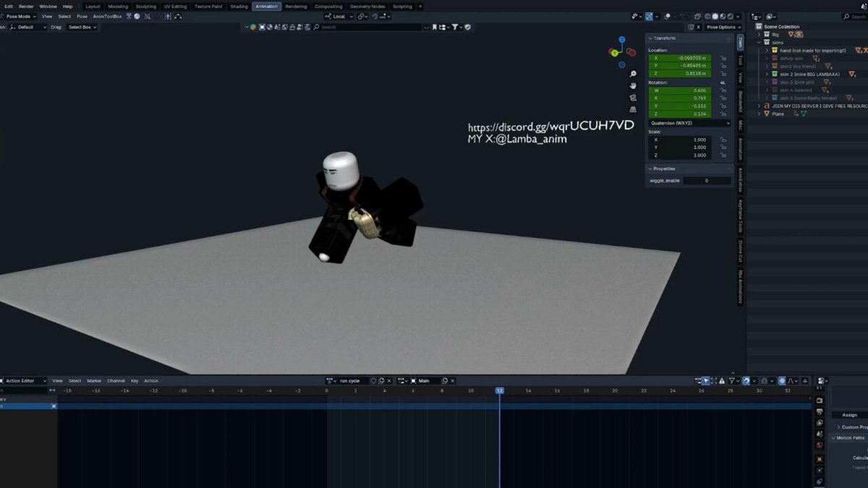The width and height of the screenshot is (868, 488).
Task: Lock Location Y with the padlock icon
Action: pyautogui.click(x=723, y=66)
